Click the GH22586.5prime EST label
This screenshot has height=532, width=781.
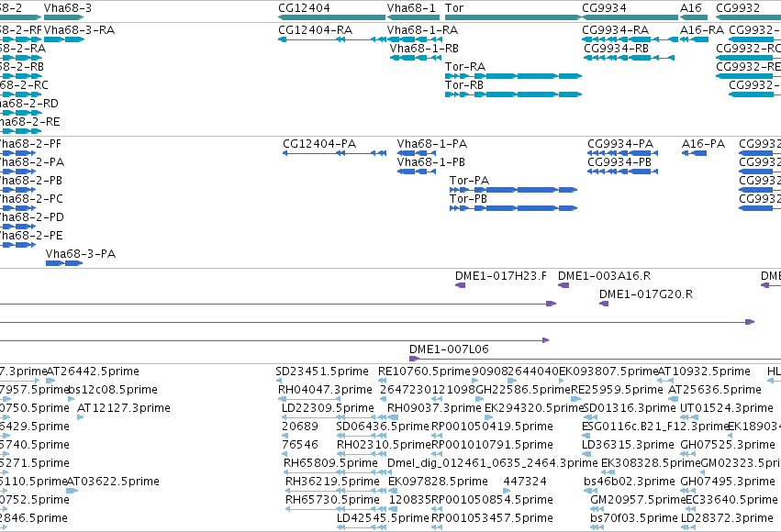523,390
